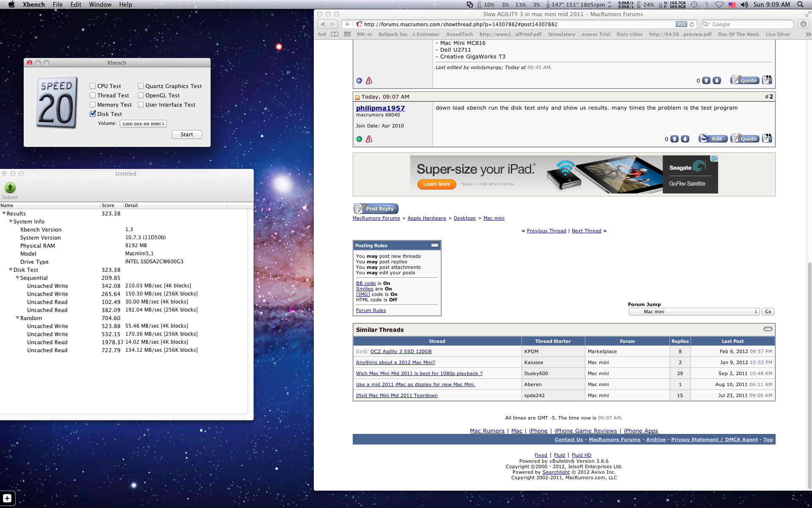This screenshot has height=508, width=812.
Task: Vote up the first post
Action: click(706, 80)
